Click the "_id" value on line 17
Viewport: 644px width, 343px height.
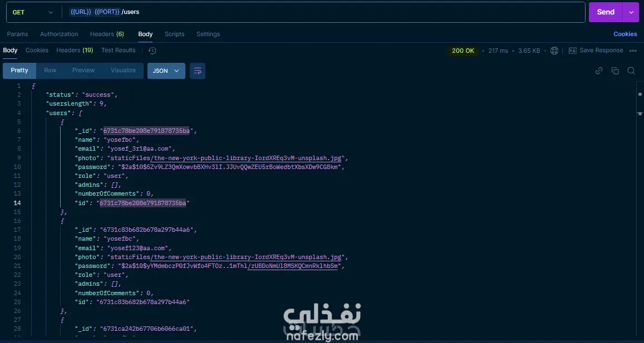tap(146, 230)
